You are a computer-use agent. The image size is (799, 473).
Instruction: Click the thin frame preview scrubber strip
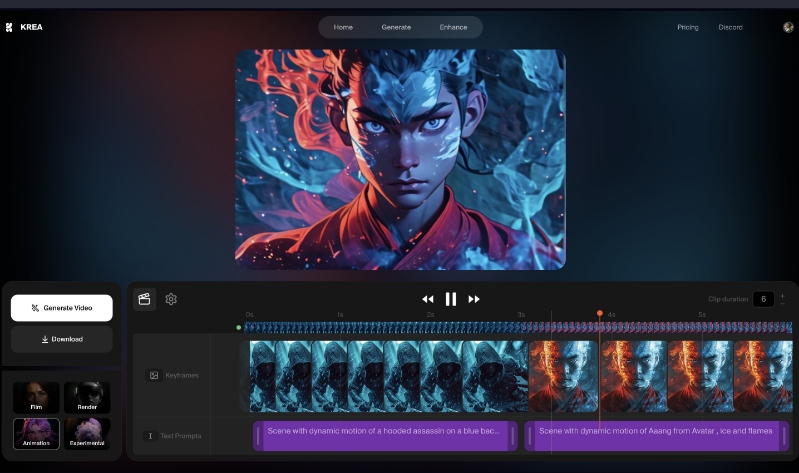pos(518,327)
